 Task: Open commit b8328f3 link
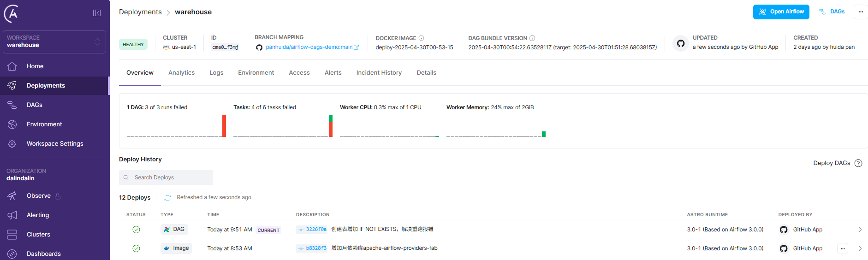pyautogui.click(x=312, y=248)
